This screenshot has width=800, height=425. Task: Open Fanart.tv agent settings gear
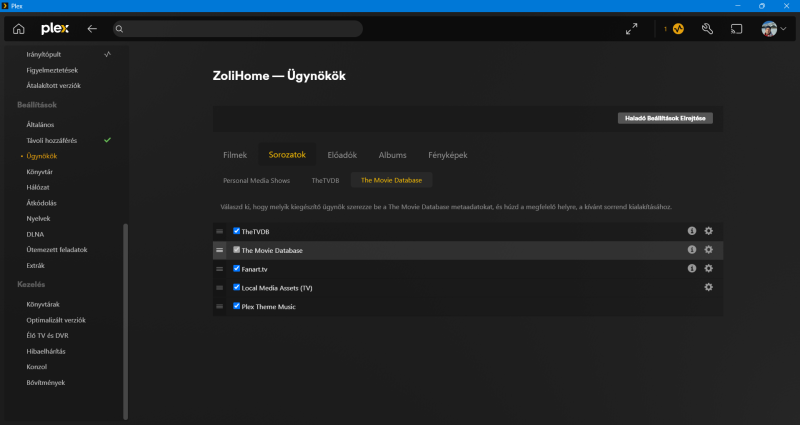709,268
